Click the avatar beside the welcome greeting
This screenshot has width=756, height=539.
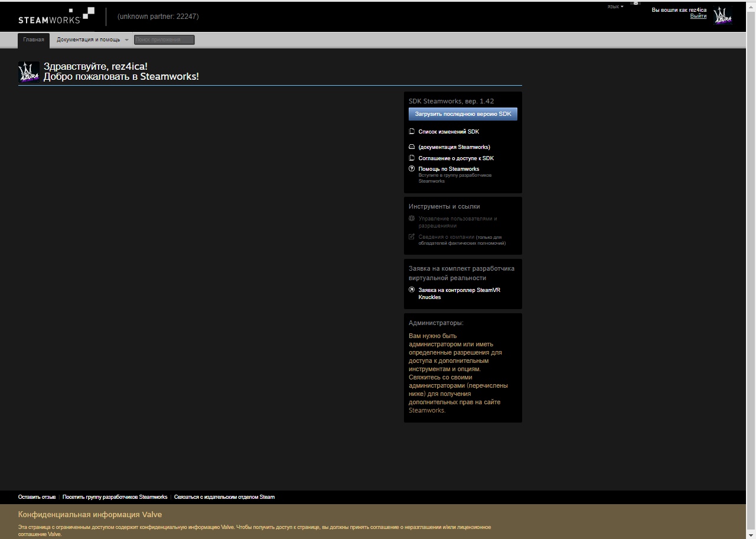coord(29,72)
